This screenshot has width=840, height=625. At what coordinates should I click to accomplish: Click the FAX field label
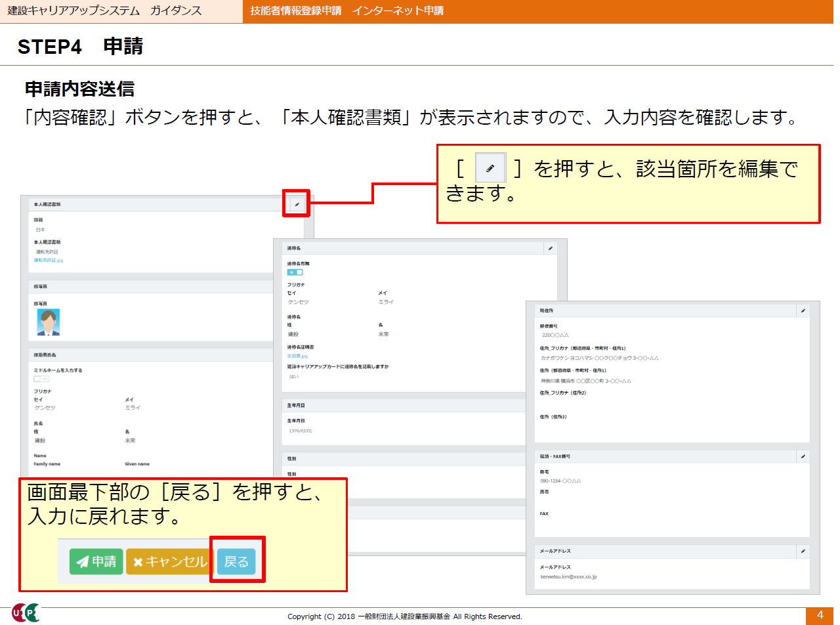tap(544, 513)
